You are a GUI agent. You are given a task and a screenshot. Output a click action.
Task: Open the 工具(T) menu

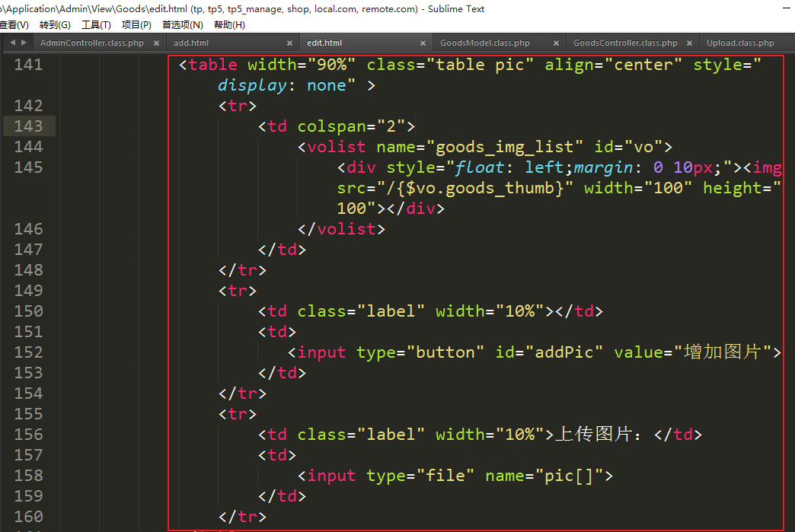(96, 25)
